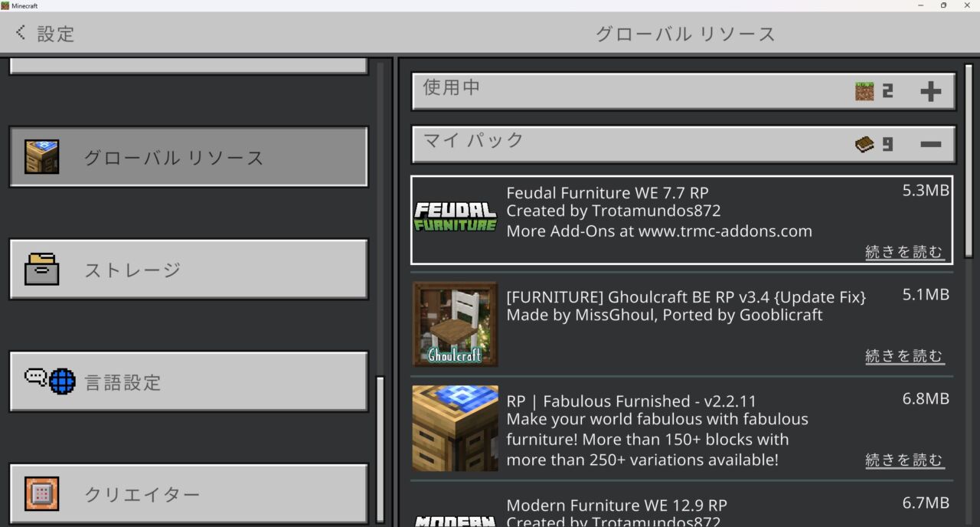
Task: Click 続きを読む under Fabulous Furnished
Action: 904,460
